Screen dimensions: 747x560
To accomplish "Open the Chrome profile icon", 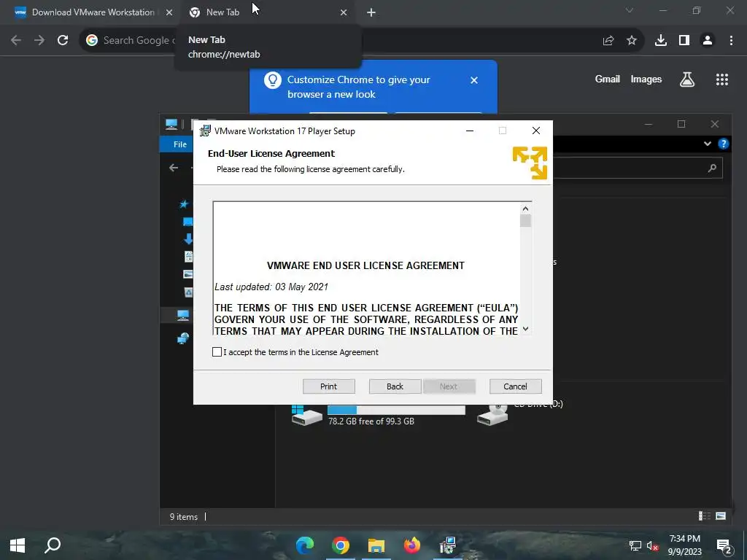I will coord(708,41).
